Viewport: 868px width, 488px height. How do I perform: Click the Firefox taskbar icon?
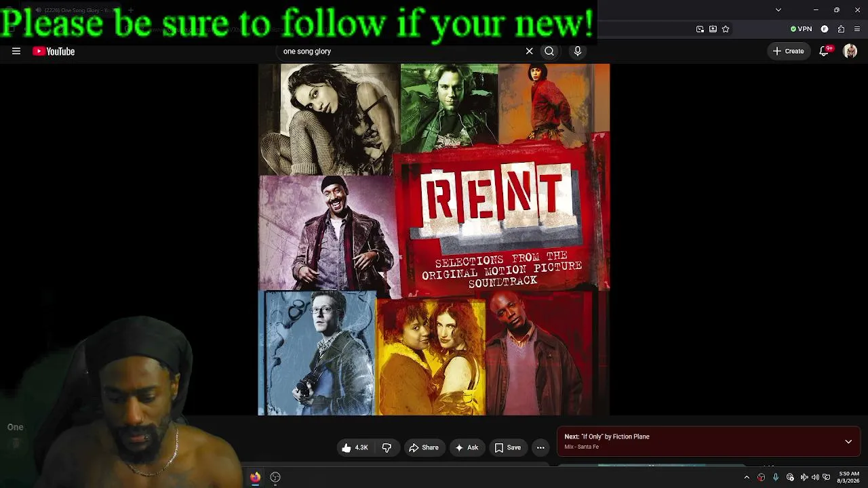255,477
